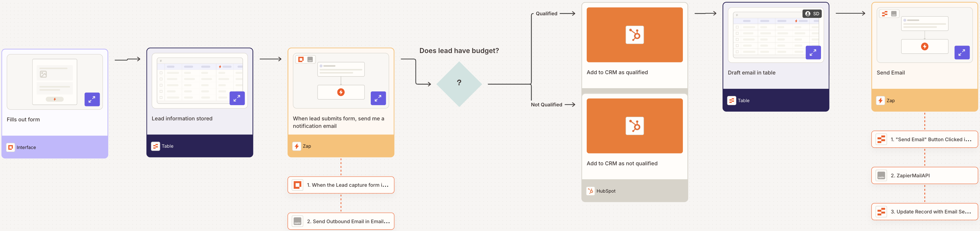Select the Add to CRM as not qualified HubSpot tile

click(x=635, y=126)
